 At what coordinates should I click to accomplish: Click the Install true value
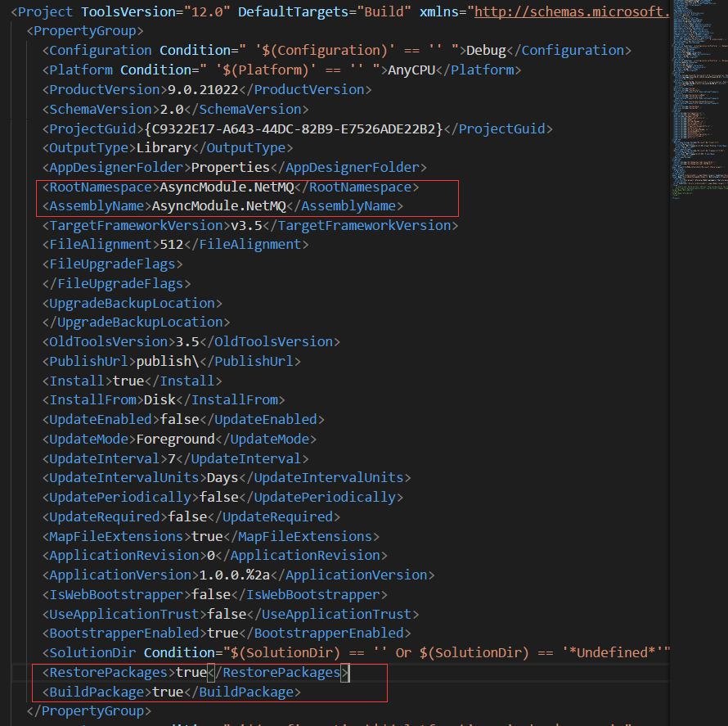[x=128, y=381]
